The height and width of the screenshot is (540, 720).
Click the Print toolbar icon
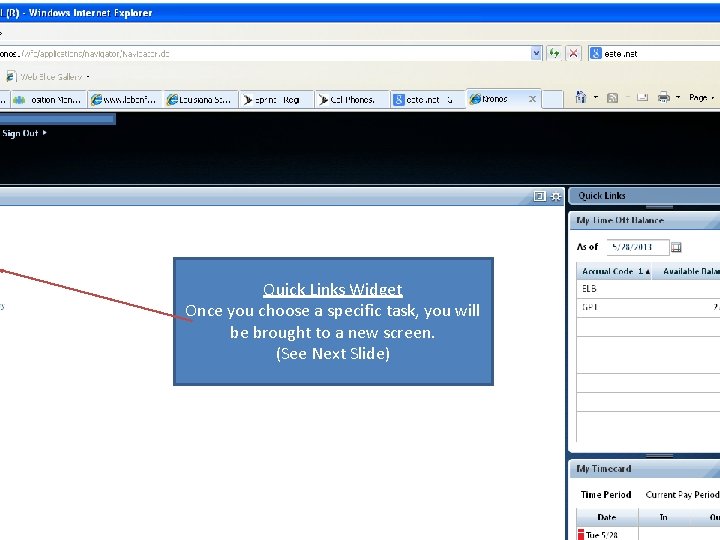(664, 97)
